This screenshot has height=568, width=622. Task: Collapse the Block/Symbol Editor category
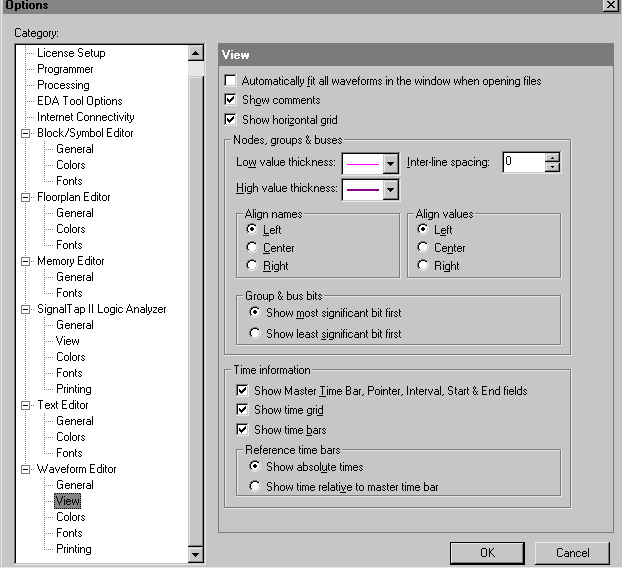pos(26,133)
